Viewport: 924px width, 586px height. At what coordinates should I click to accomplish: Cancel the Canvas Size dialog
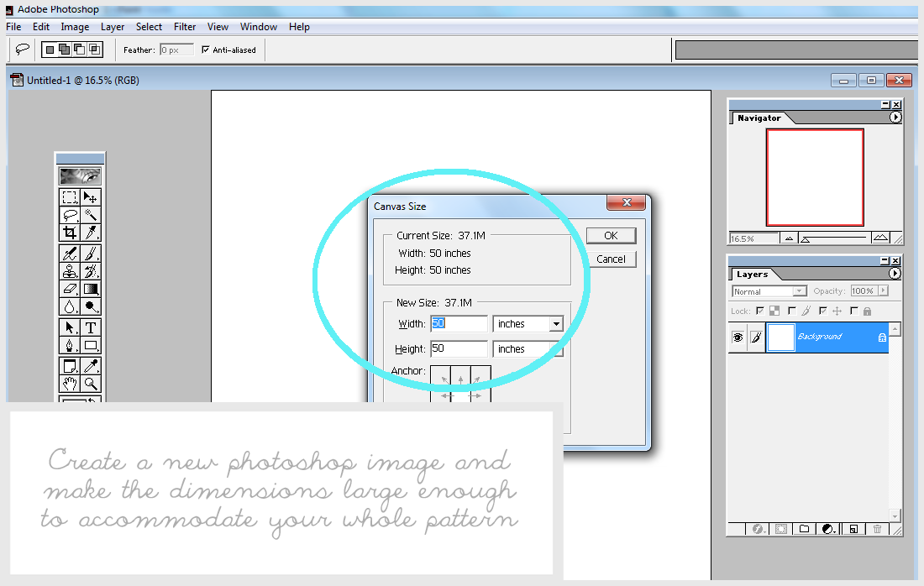tap(611, 259)
